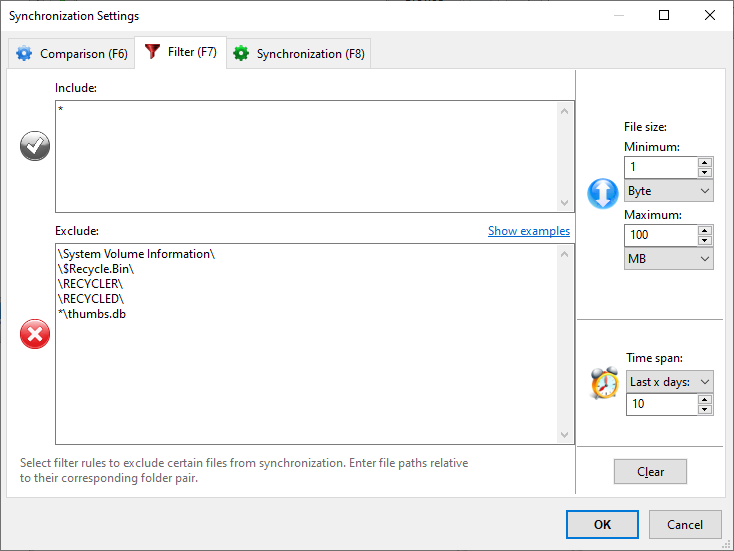Open the minimum size Byte unit dropdown
The width and height of the screenshot is (734, 551).
668,191
